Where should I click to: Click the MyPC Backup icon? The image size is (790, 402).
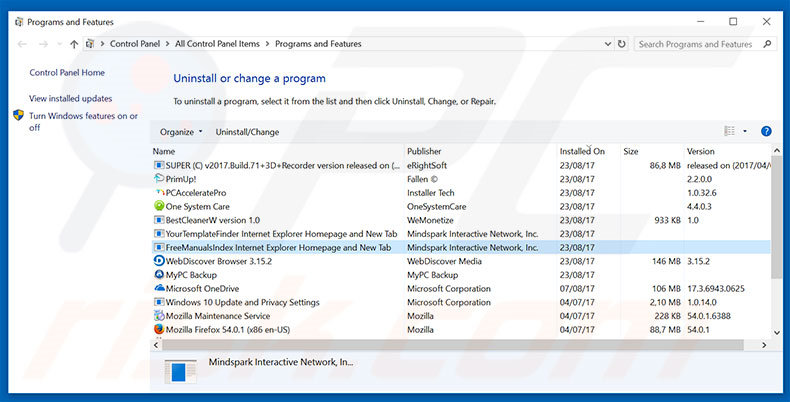click(159, 275)
